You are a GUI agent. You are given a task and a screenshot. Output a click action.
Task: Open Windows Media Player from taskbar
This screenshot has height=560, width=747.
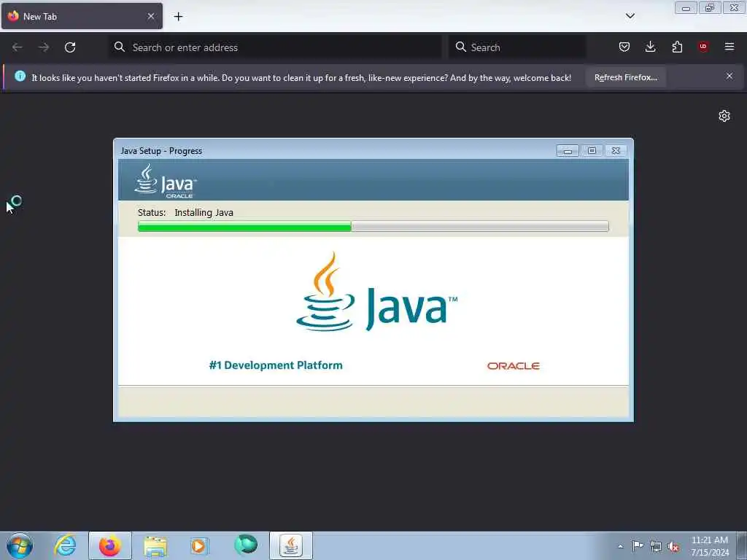click(x=199, y=545)
